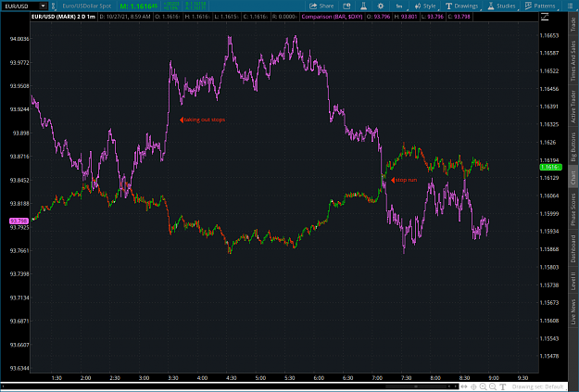Open the Studies menu
This screenshot has height=392, width=579.
click(x=501, y=6)
